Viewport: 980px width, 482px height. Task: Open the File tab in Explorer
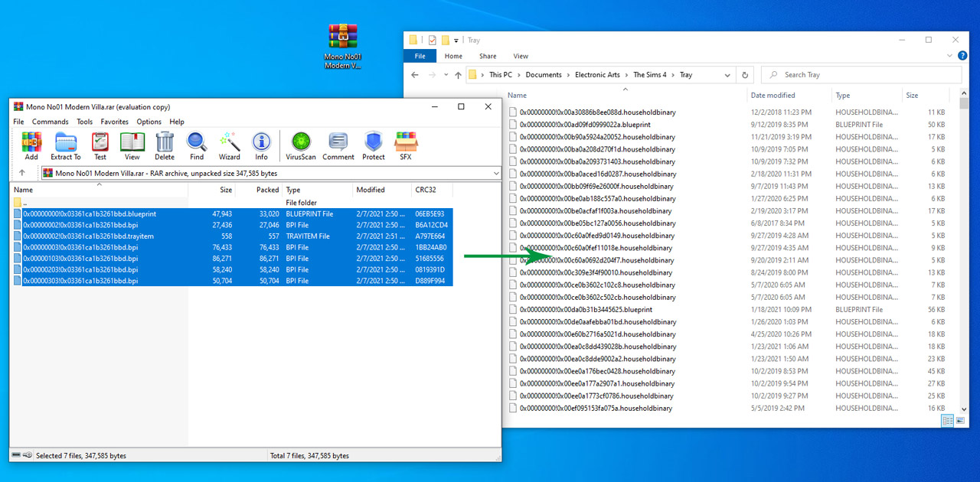click(420, 56)
